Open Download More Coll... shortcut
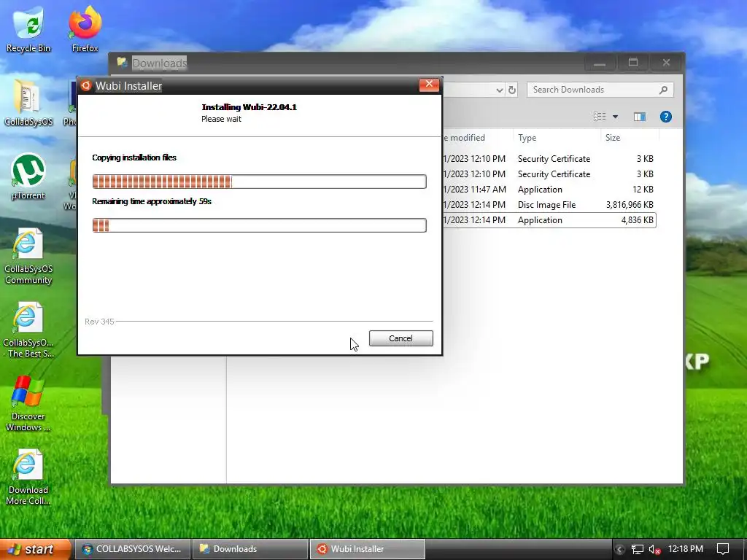This screenshot has width=747, height=560. [x=28, y=477]
